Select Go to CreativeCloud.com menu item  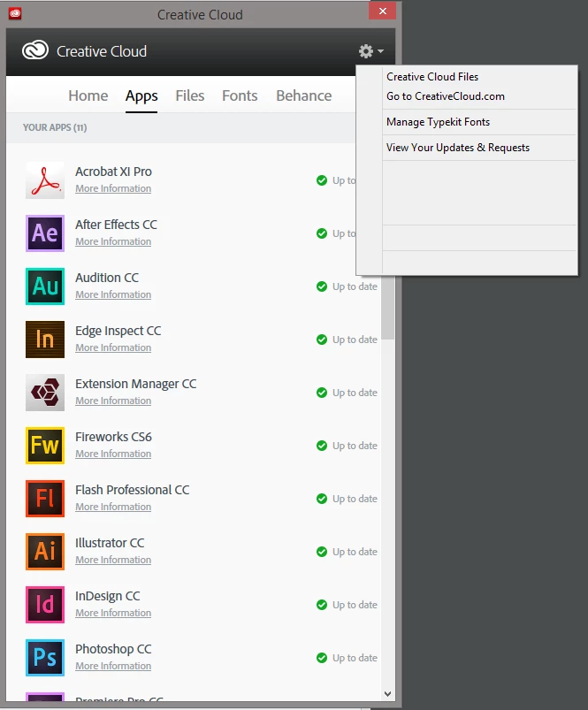[446, 96]
